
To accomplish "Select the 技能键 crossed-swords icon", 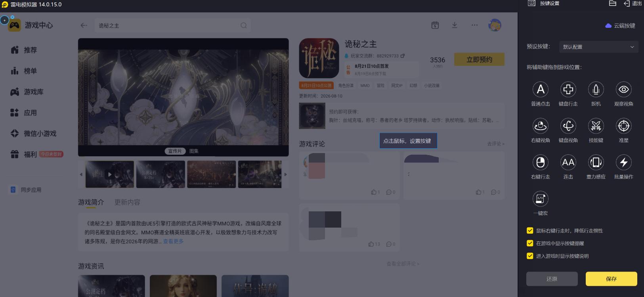I will tap(596, 126).
